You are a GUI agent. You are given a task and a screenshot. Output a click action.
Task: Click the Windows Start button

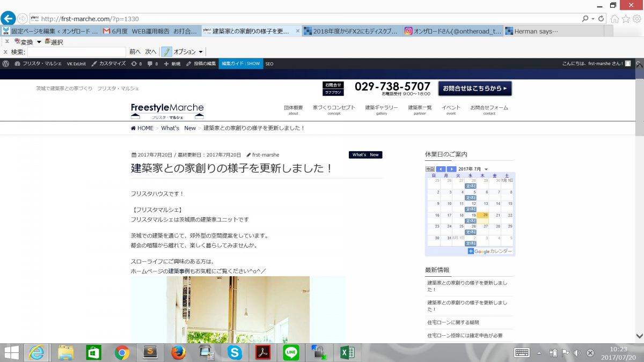[x=12, y=352]
